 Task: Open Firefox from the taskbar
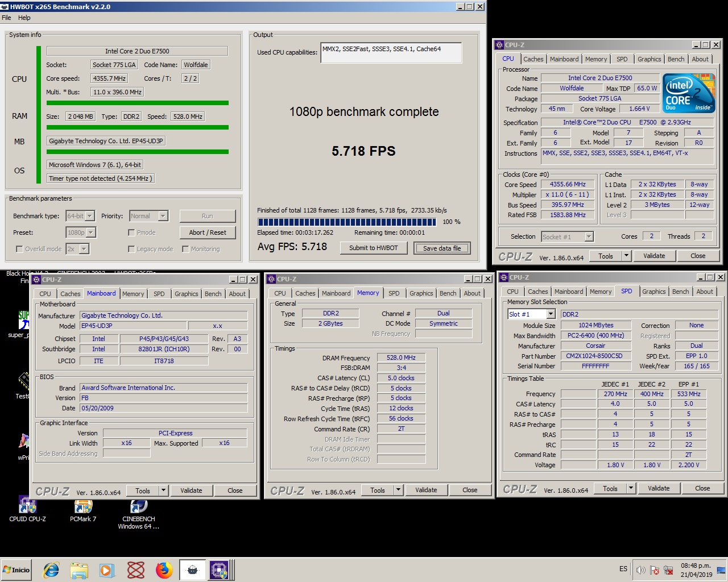[164, 569]
